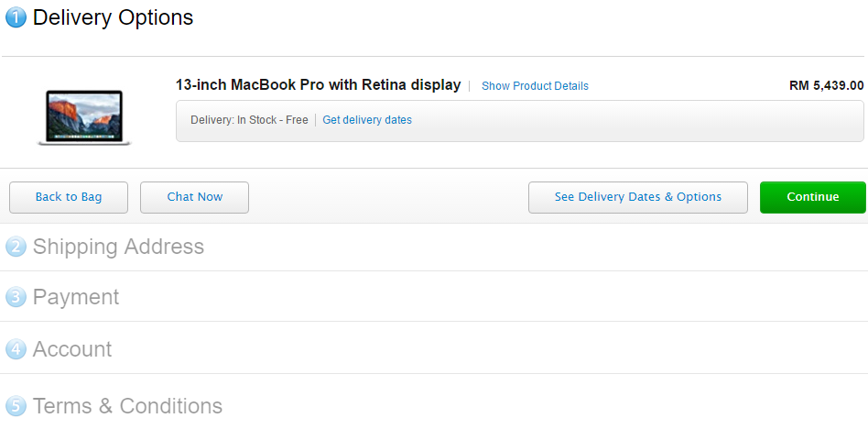
Task: Click the RM 5,439.00 price
Action: [x=827, y=85]
